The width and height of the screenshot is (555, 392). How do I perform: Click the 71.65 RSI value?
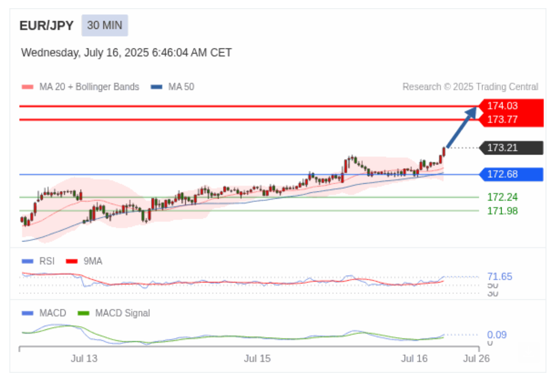click(x=500, y=277)
